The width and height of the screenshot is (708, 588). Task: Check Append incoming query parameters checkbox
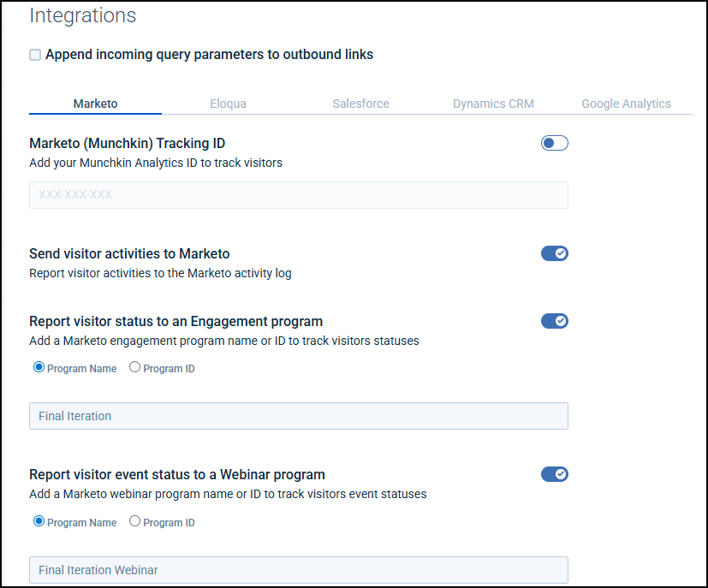point(35,55)
